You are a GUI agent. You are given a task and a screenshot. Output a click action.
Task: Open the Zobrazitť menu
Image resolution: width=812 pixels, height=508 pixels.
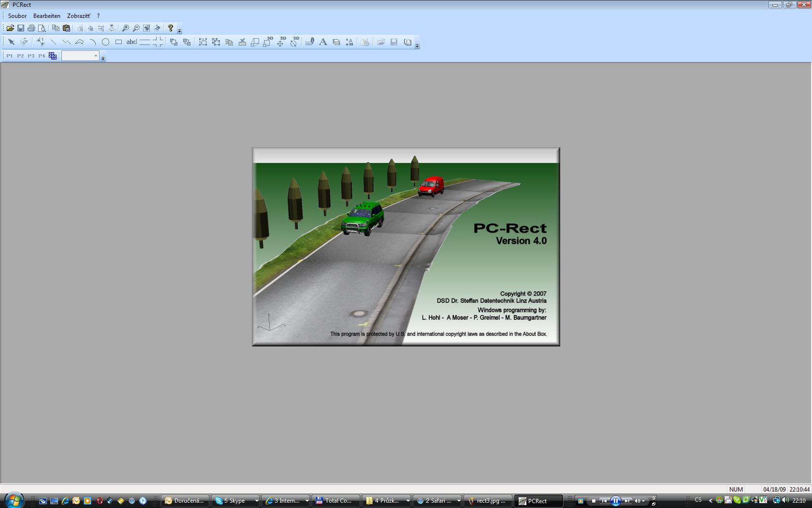79,15
